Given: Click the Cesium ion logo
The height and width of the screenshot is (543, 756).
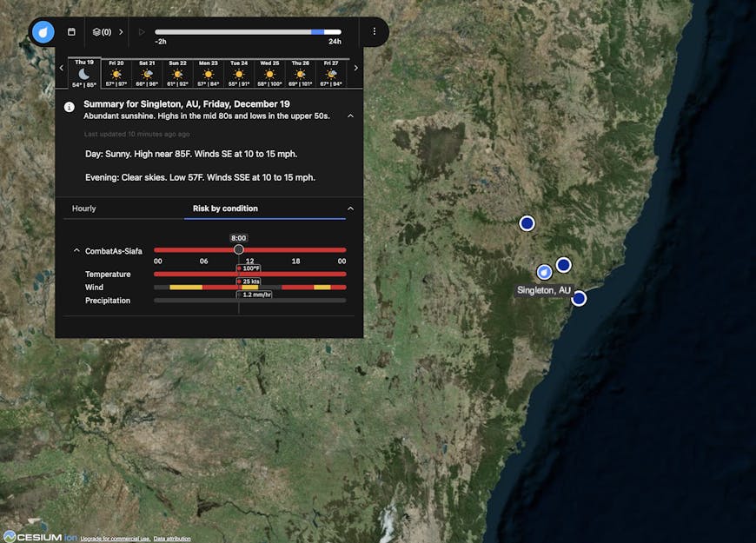Looking at the screenshot, I should point(33,537).
